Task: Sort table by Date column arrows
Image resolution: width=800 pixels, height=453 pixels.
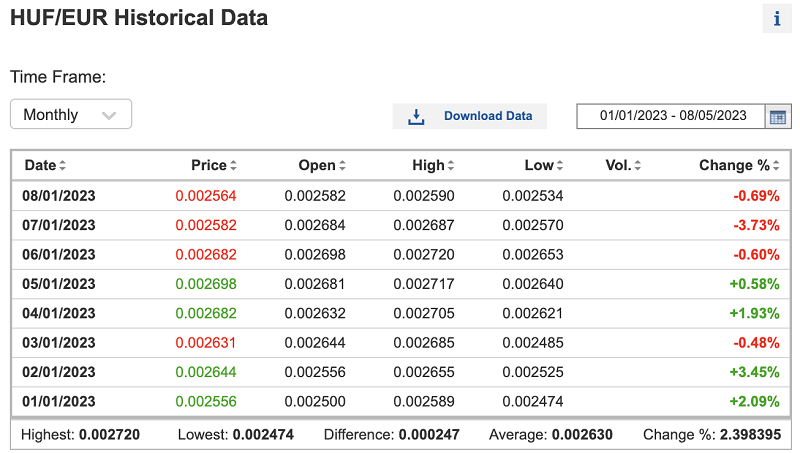Action: pos(62,166)
